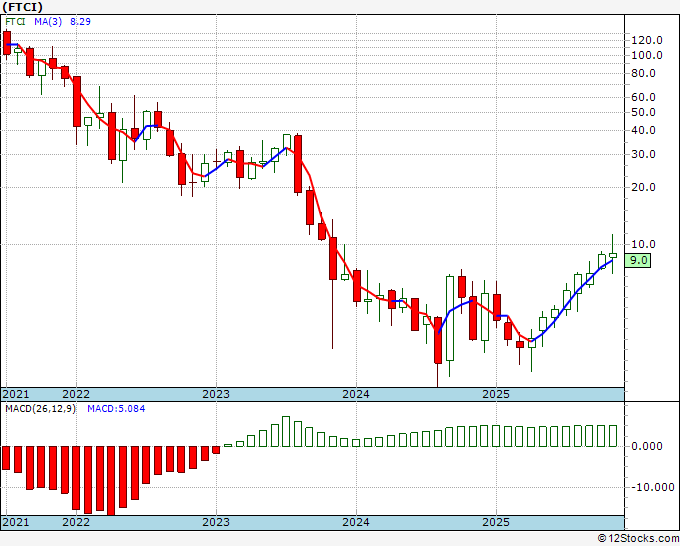Click the MACD(26,12,9) indicator label
Viewport: 680px width, 546px height.
click(x=40, y=409)
